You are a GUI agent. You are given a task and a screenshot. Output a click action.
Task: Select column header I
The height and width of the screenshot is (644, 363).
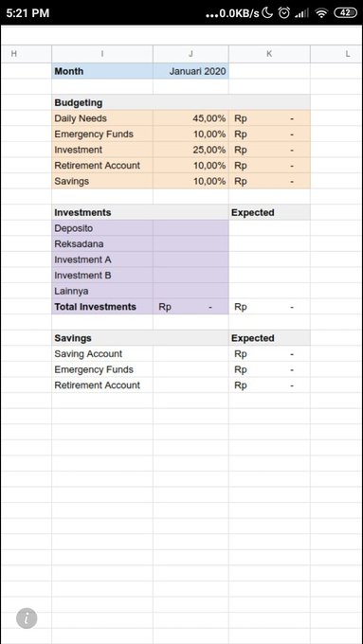pyautogui.click(x=102, y=54)
